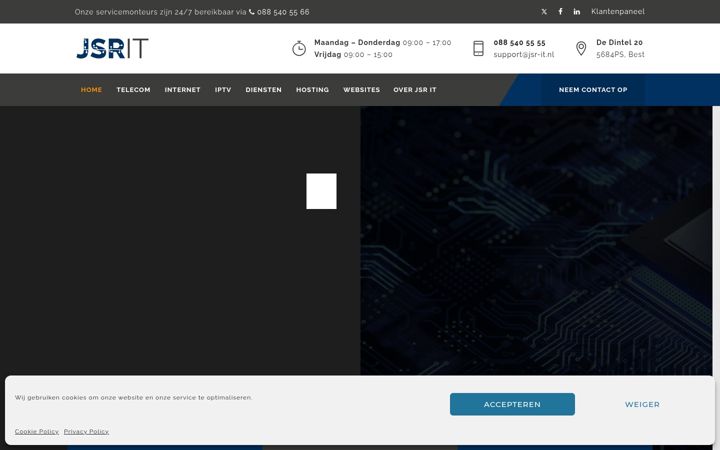
Task: Click the page vertical scrollbar
Action: point(716,241)
